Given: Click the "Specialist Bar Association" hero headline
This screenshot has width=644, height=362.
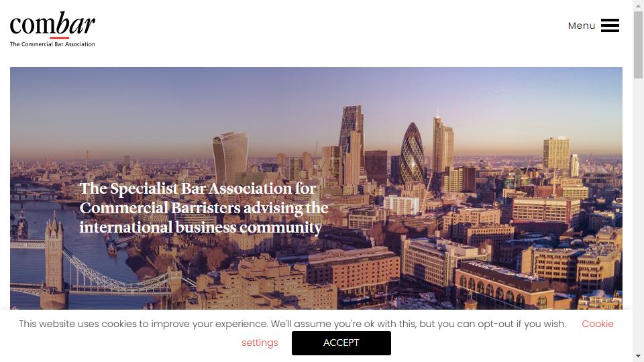Looking at the screenshot, I should [204, 208].
